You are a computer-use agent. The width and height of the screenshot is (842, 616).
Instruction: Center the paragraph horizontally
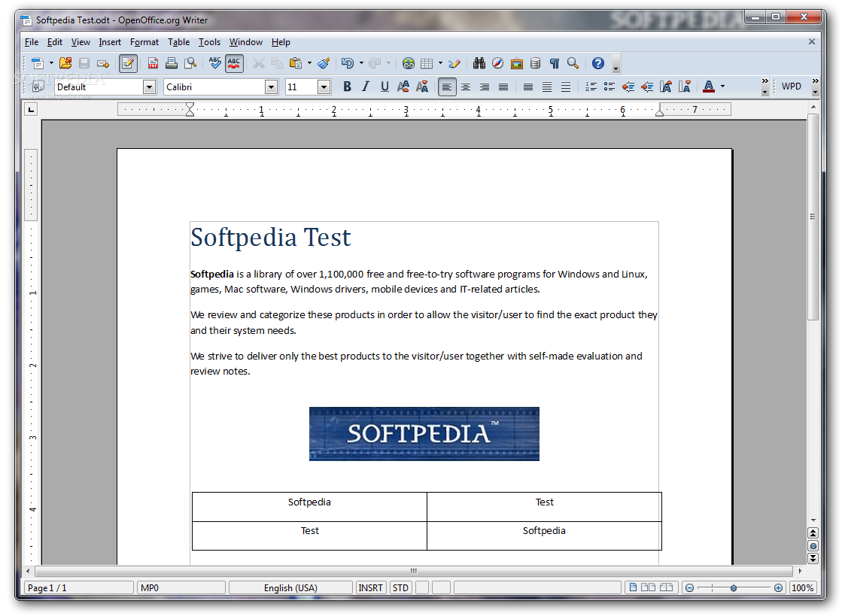(x=466, y=86)
